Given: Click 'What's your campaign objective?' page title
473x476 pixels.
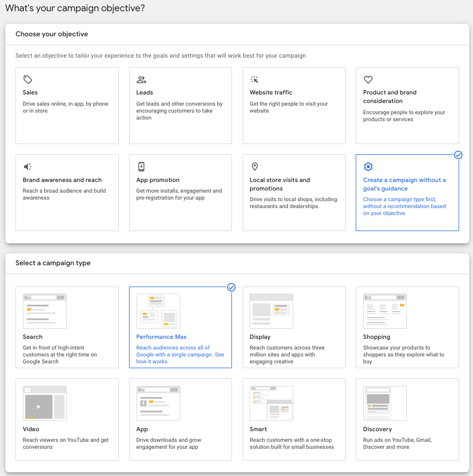Looking at the screenshot, I should coord(75,8).
